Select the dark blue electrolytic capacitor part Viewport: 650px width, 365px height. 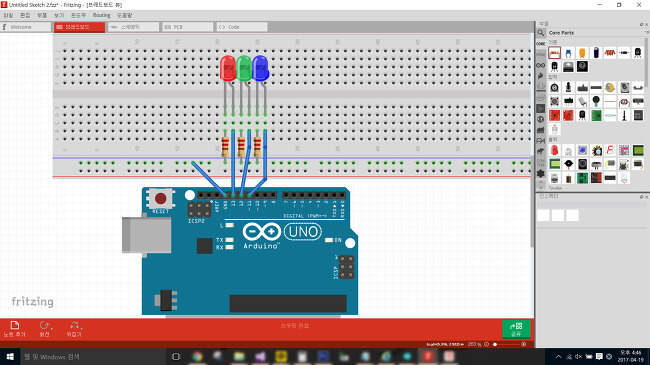tap(596, 53)
